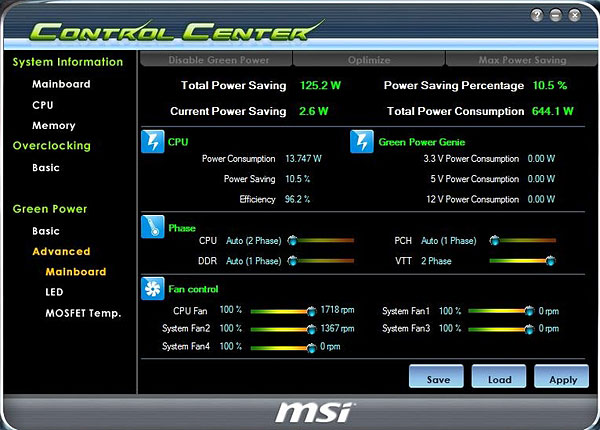This screenshot has height=430, width=600.
Task: Click Disable Green Power button
Action: [216, 60]
